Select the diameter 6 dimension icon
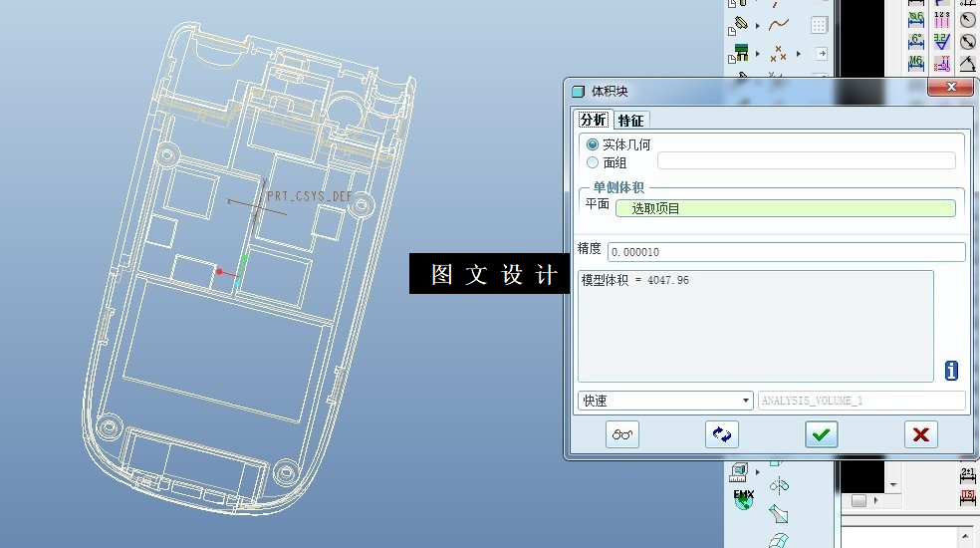980x548 pixels. tap(915, 19)
